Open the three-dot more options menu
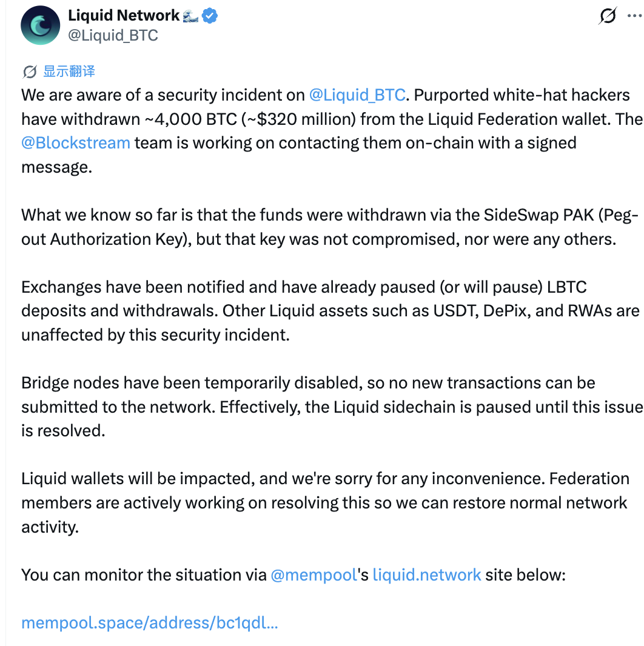 coord(634,16)
